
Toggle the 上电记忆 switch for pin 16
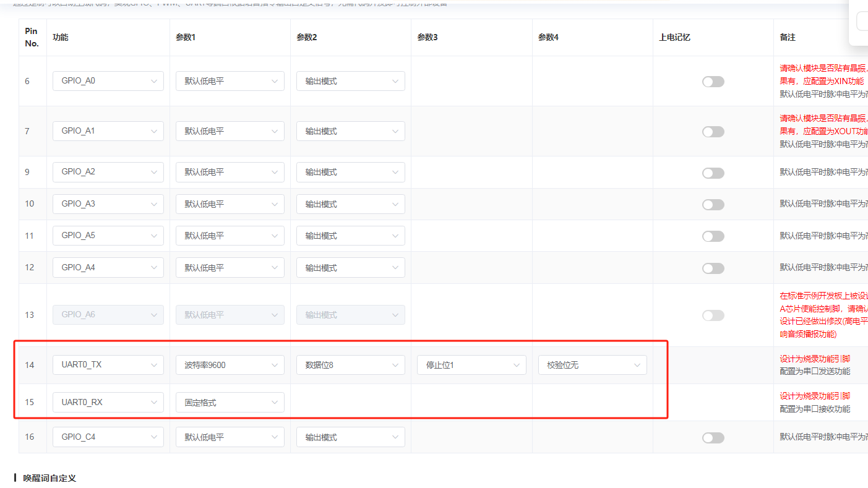[713, 438]
